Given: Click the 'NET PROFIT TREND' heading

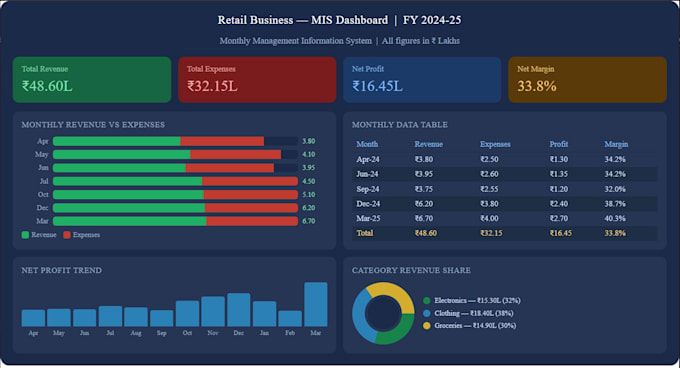Looking at the screenshot, I should click(x=62, y=270).
